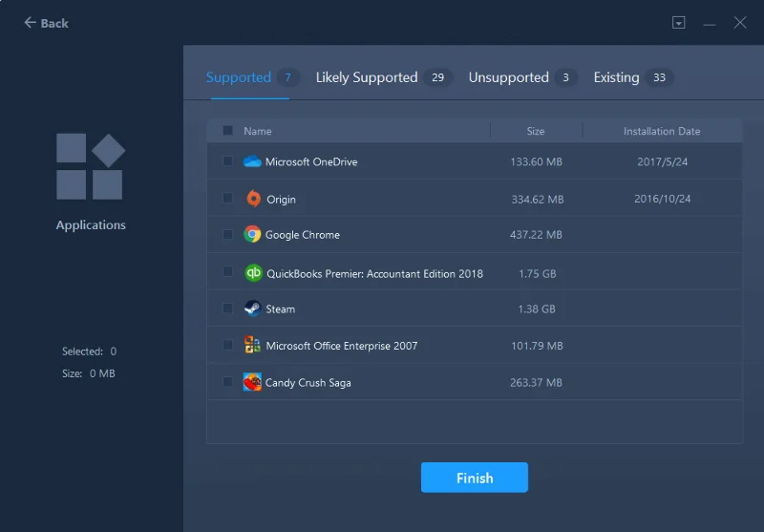Click the Microsoft OneDrive cloud icon
Viewport: 764px width, 532px height.
[x=252, y=161]
